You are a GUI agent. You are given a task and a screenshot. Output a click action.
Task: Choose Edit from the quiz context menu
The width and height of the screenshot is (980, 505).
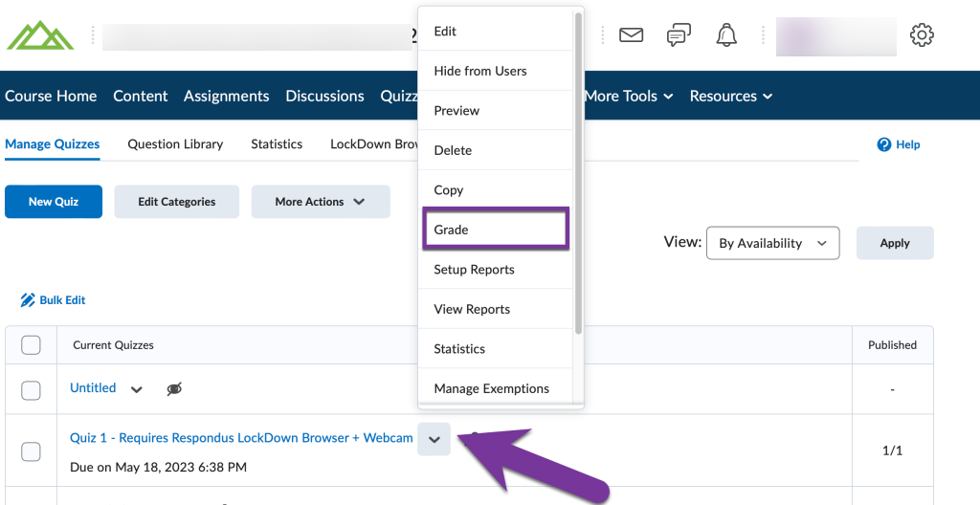pyautogui.click(x=495, y=32)
